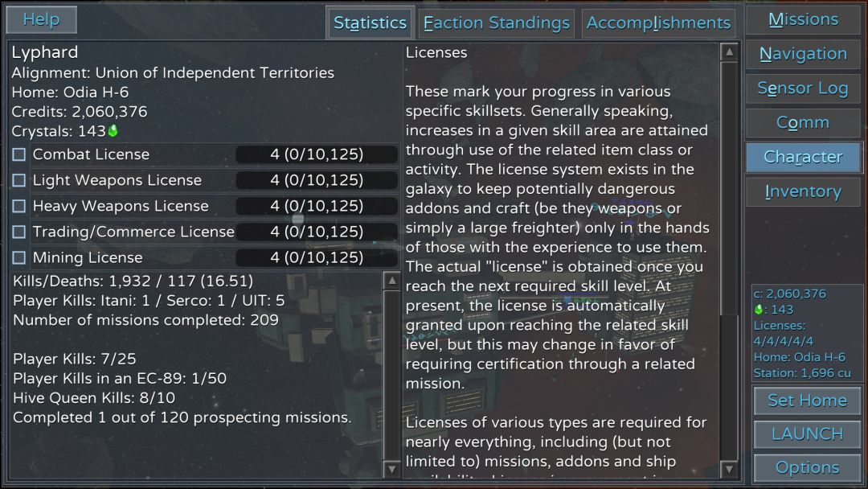The image size is (868, 489).
Task: Go to the Navigation menu
Action: (803, 54)
